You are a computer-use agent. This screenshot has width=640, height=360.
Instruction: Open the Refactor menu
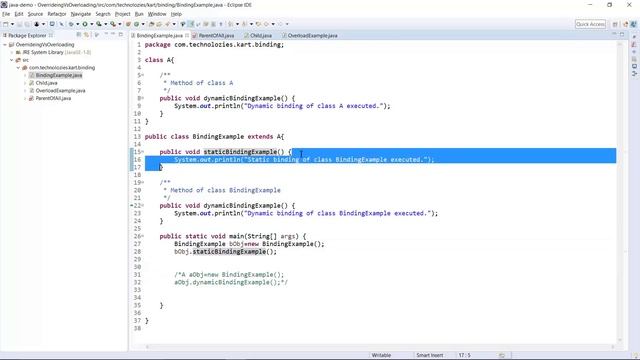(x=57, y=14)
